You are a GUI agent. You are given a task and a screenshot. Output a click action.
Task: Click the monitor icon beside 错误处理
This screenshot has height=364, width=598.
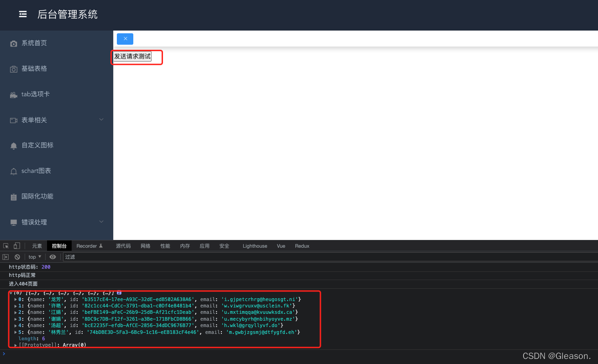pyautogui.click(x=14, y=222)
